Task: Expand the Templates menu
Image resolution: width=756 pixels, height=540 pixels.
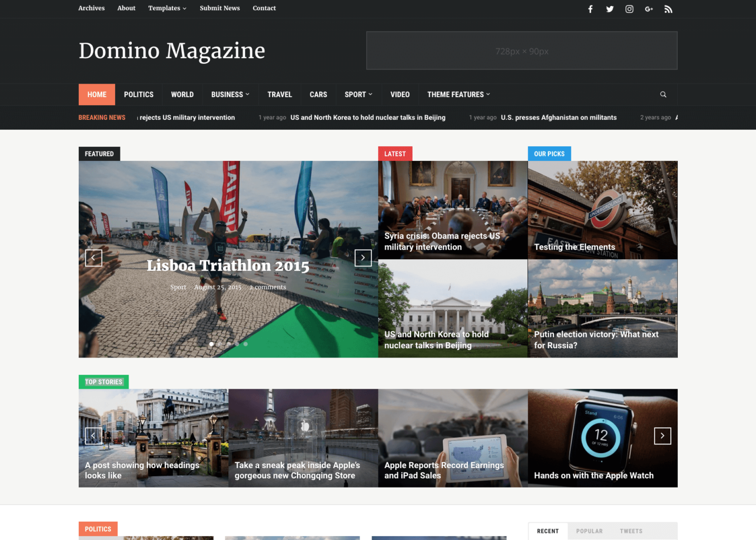Action: pos(167,8)
